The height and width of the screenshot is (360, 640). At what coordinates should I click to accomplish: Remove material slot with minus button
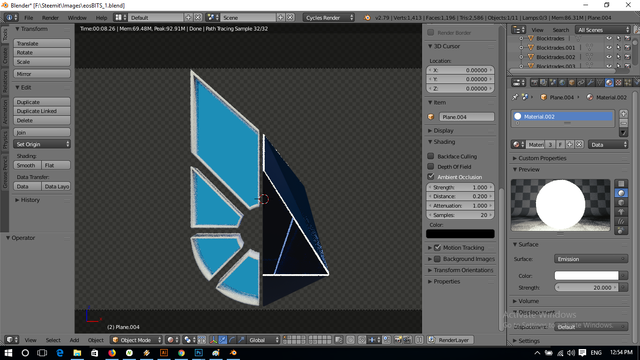[x=623, y=123]
